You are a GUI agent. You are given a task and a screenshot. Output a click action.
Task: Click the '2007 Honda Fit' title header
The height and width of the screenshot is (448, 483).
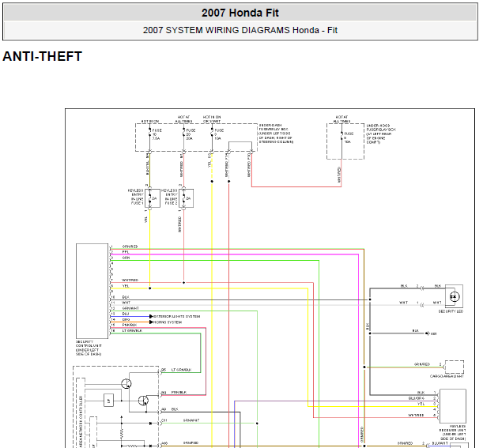coord(240,13)
